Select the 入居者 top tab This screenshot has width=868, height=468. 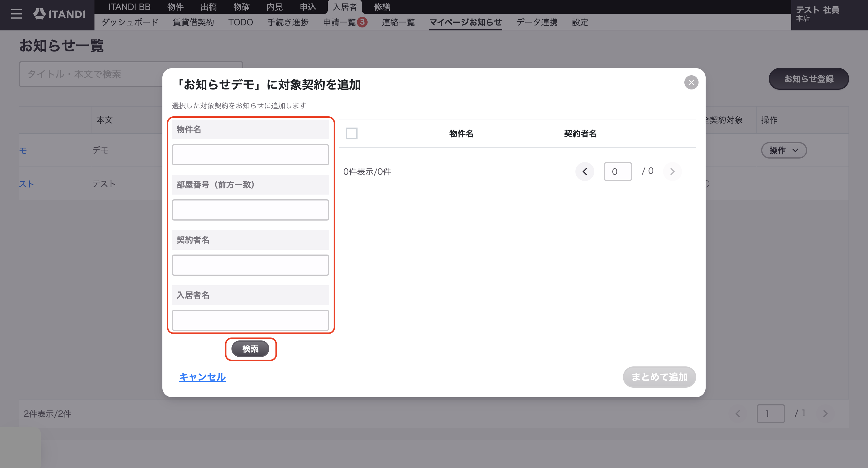click(345, 7)
